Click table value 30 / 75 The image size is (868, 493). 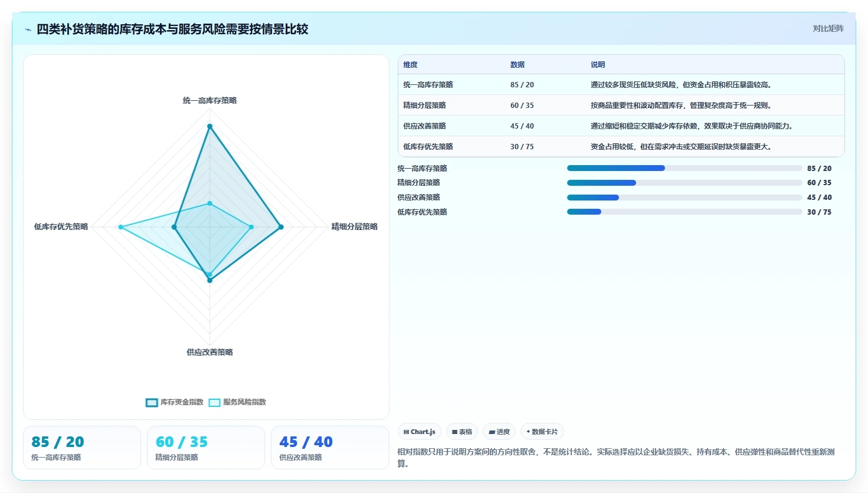[x=522, y=147]
